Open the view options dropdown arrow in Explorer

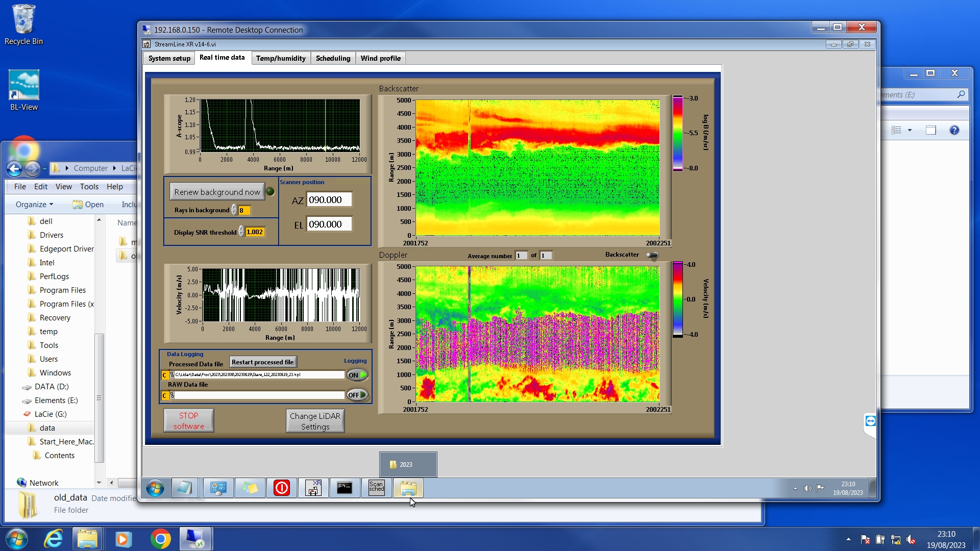click(x=910, y=130)
